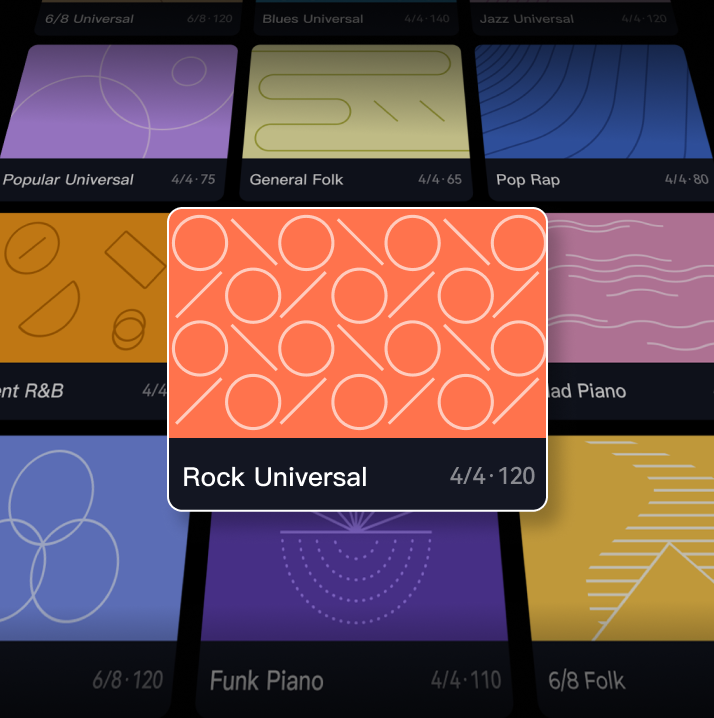Open the Popular Universal purple circles artwork
Screen dimensions: 714x718
pyautogui.click(x=120, y=102)
